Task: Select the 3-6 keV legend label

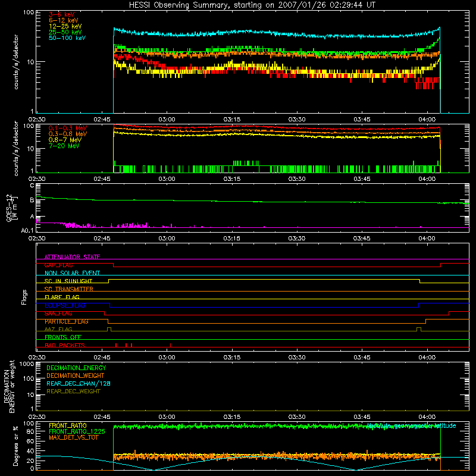Action: tap(62, 14)
